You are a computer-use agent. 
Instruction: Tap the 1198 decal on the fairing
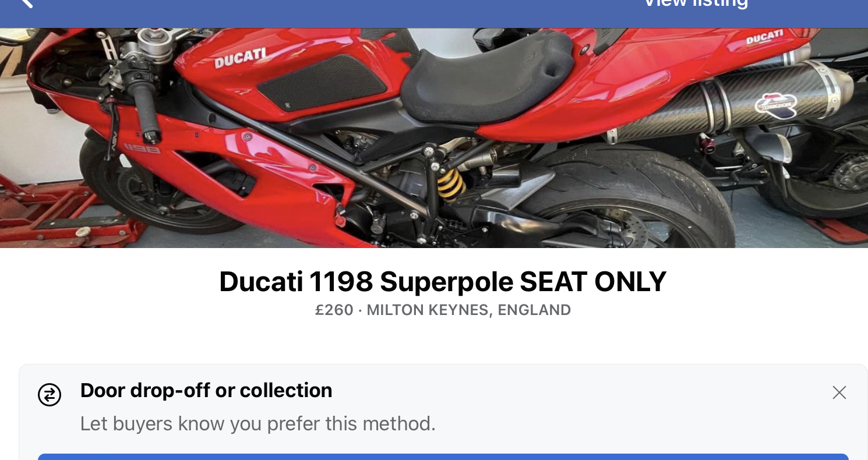142,149
